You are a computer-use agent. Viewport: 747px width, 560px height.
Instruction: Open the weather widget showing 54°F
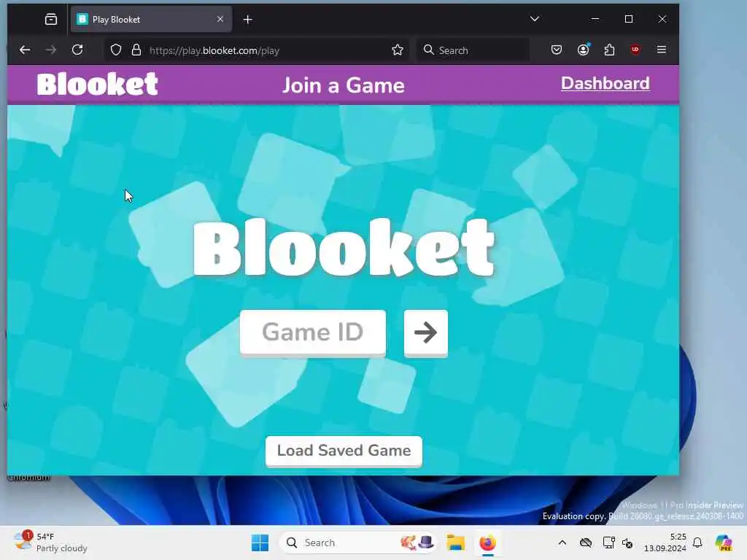pos(50,542)
